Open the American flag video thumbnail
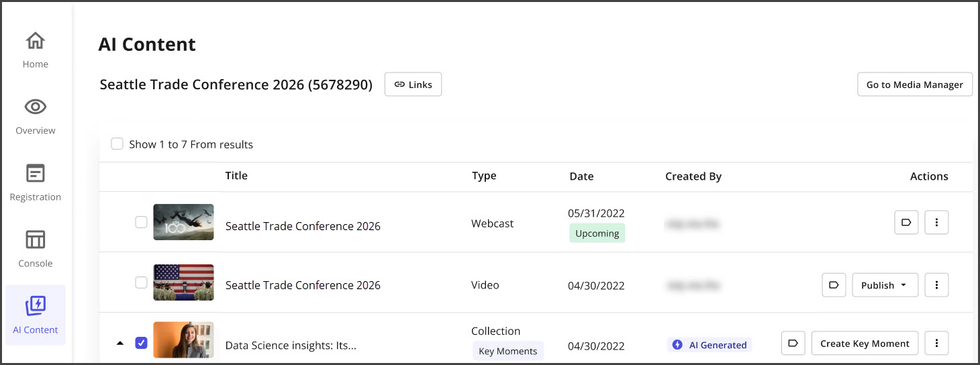This screenshot has width=980, height=365. tap(183, 282)
